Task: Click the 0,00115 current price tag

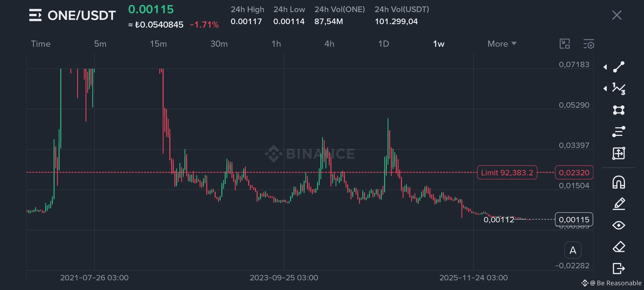Action: click(574, 220)
